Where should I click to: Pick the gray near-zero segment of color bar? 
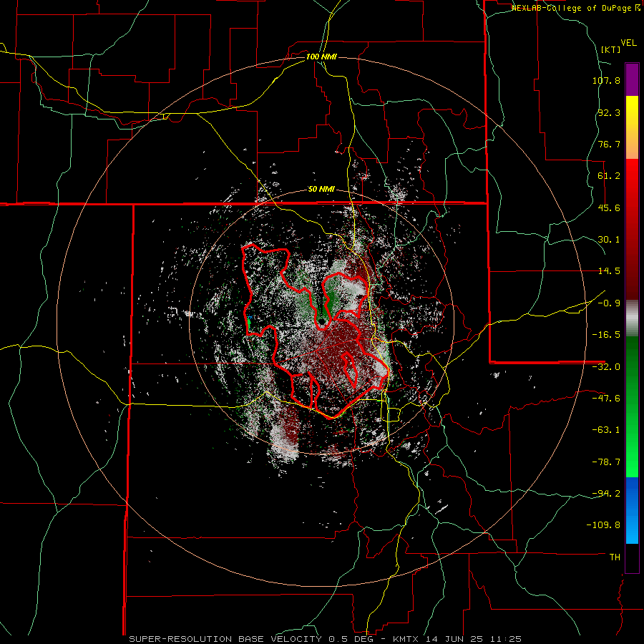[x=632, y=318]
